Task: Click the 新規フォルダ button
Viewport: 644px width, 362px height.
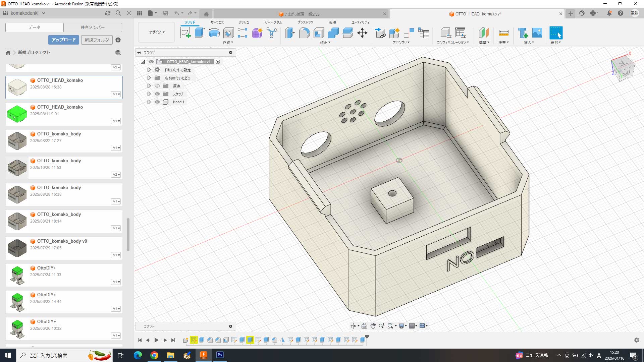Action: click(97, 40)
